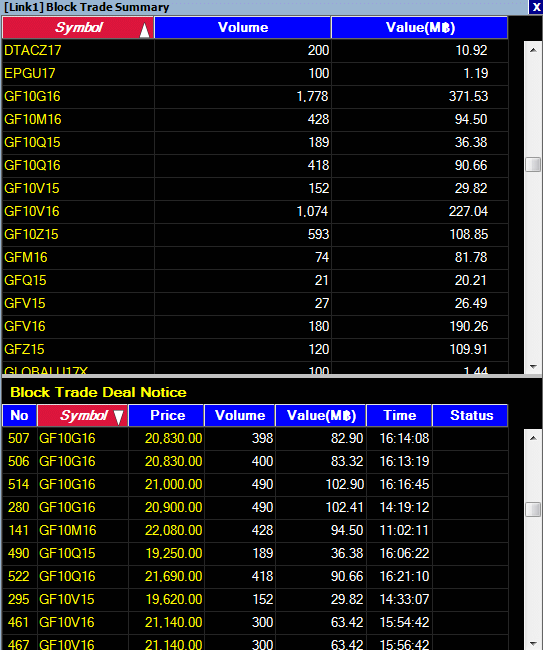The height and width of the screenshot is (650, 543).
Task: Click the summary scrollbar up arrow
Action: [533, 50]
